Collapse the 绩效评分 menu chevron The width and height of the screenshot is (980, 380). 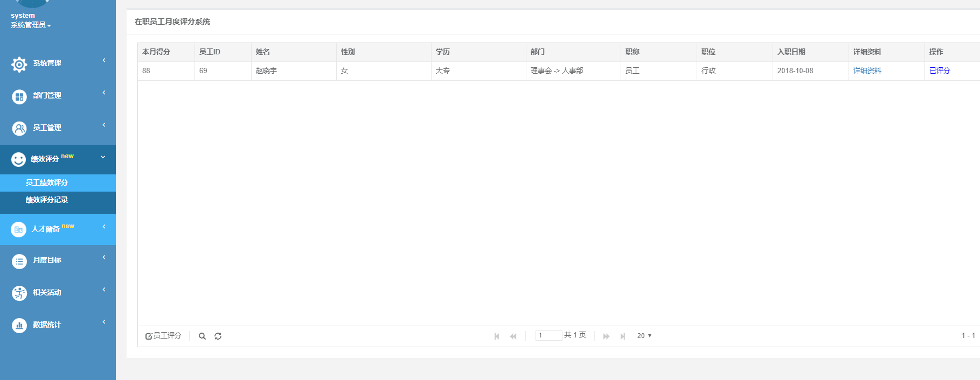tap(103, 157)
